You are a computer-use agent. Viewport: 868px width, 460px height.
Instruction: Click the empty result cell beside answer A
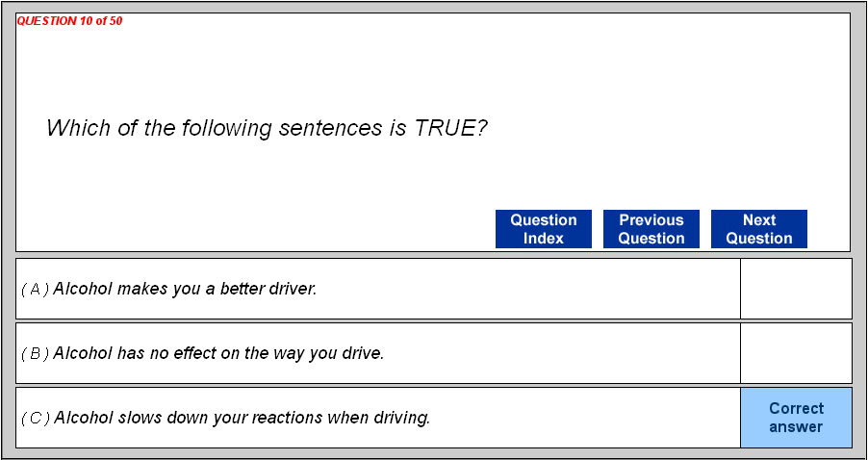(796, 289)
